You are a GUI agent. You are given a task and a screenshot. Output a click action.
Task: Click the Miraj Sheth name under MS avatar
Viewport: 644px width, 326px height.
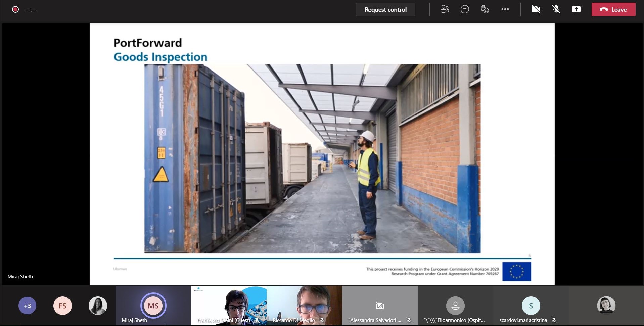[x=134, y=320]
